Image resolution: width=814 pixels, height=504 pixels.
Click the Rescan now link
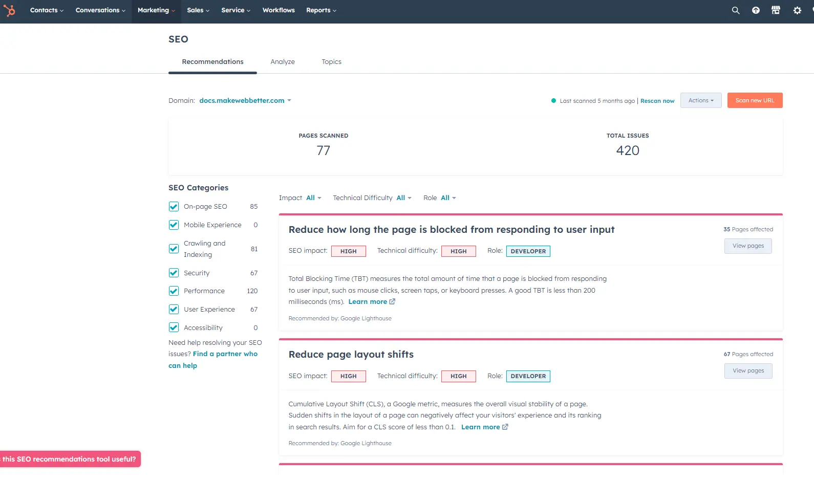pyautogui.click(x=657, y=101)
